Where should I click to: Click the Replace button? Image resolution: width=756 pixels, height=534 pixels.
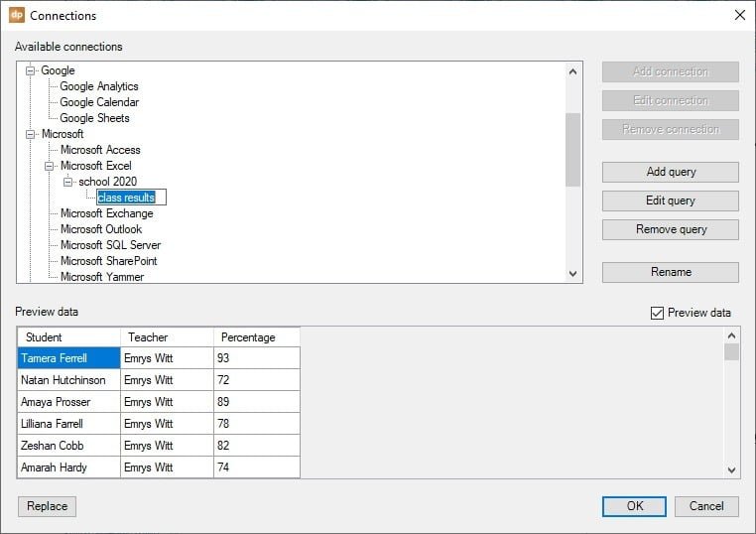[x=47, y=506]
